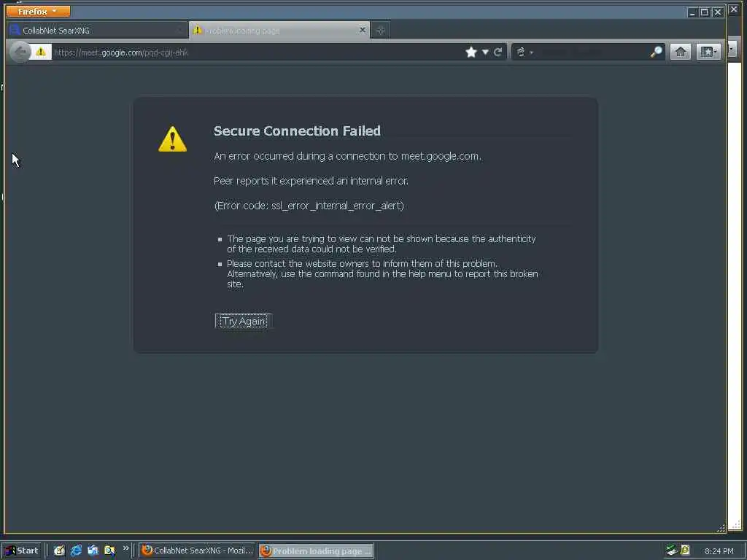
Task: Open the orange Firefox menu button
Action: pyautogui.click(x=38, y=11)
